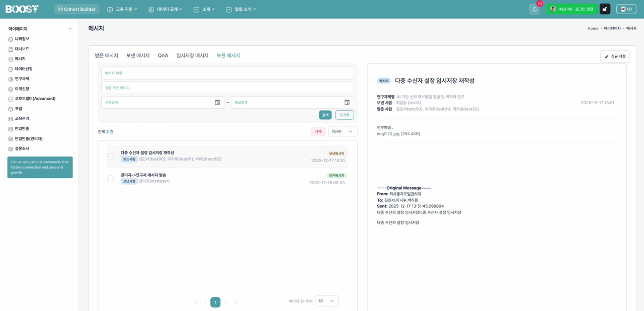
Task: Expand the 소개 top menu
Action: click(204, 9)
